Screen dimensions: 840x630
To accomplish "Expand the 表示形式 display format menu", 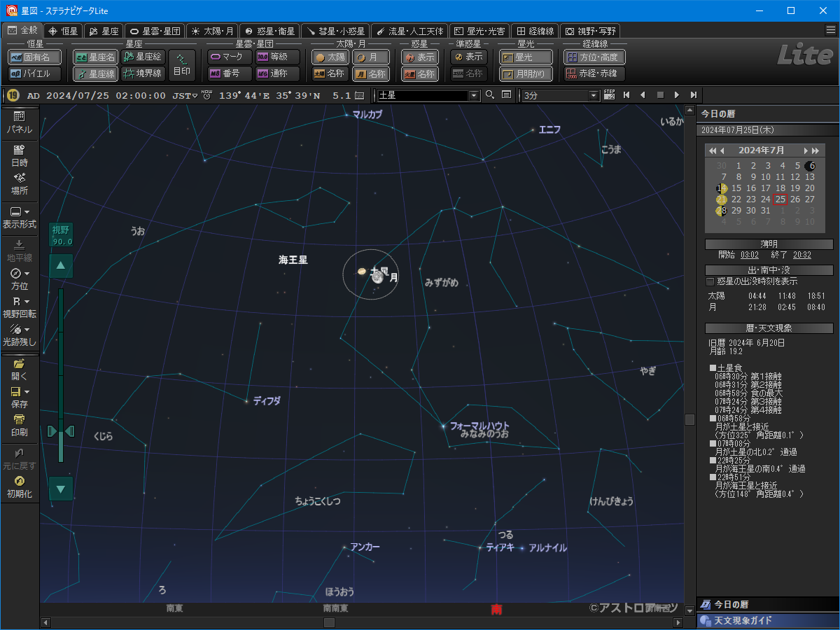I will 20,217.
